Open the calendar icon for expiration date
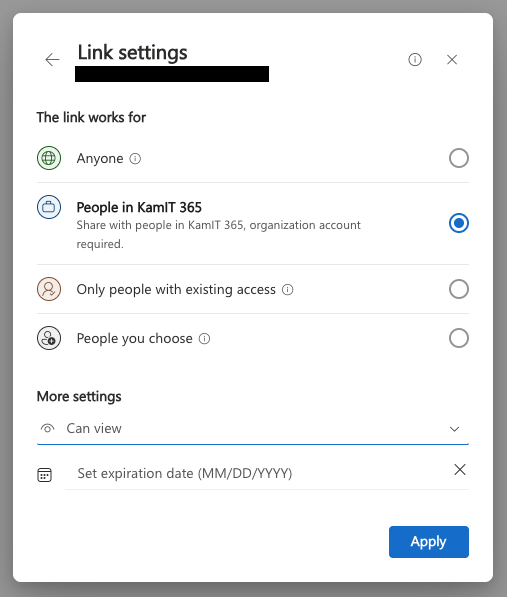The width and height of the screenshot is (507, 597). click(45, 474)
